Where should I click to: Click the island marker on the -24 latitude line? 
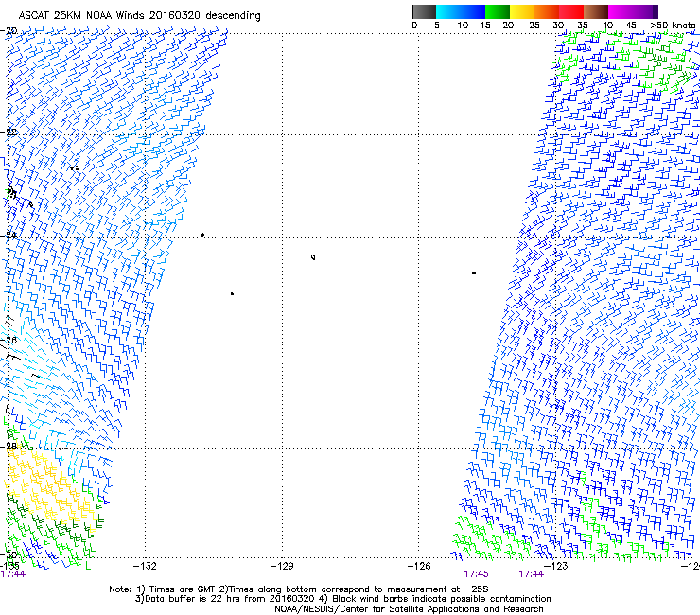coord(202,235)
